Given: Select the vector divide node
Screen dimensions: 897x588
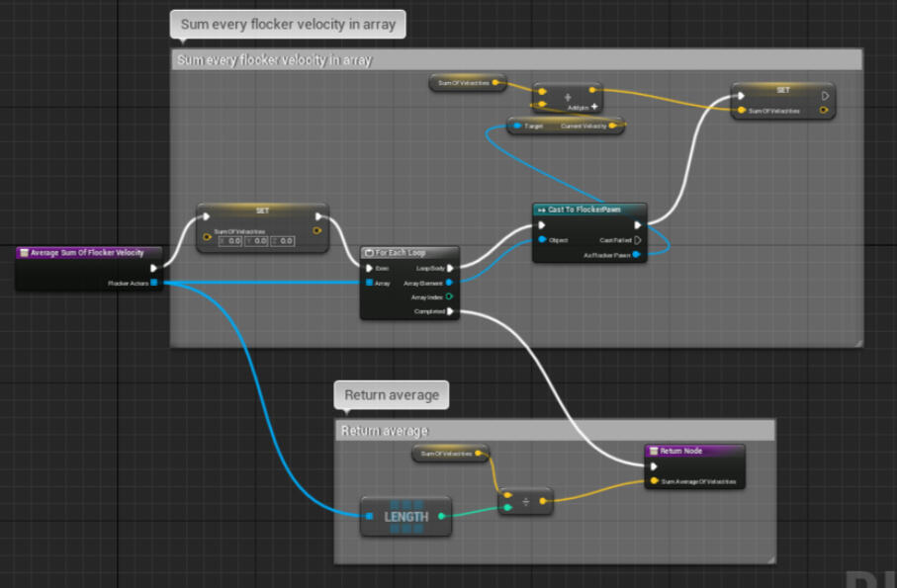Looking at the screenshot, I should coord(526,501).
